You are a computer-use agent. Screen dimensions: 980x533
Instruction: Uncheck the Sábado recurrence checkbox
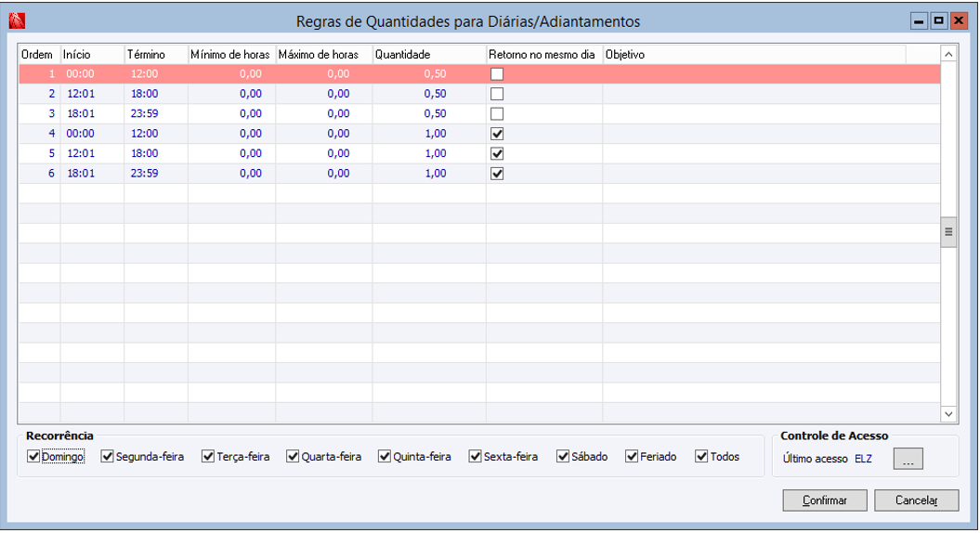tap(563, 457)
